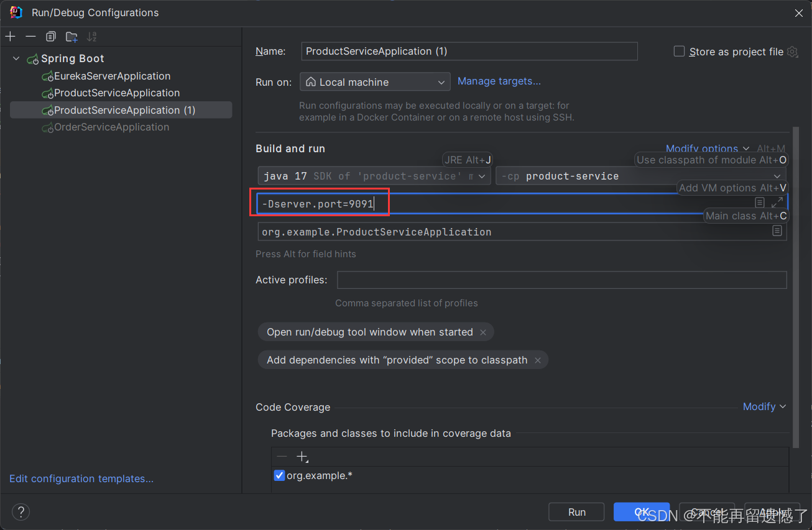The image size is (812, 530).
Task: Open the java 17 SDK dropdown
Action: pos(374,176)
